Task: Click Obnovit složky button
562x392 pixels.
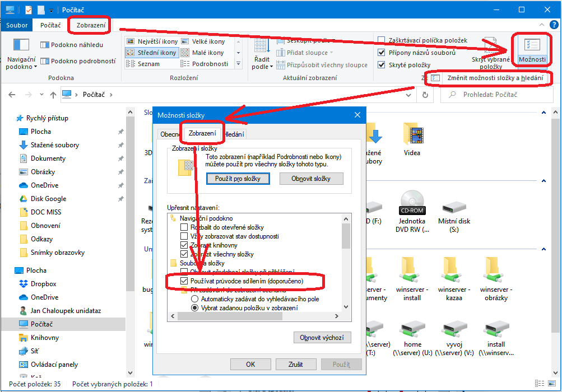Action: tap(311, 179)
